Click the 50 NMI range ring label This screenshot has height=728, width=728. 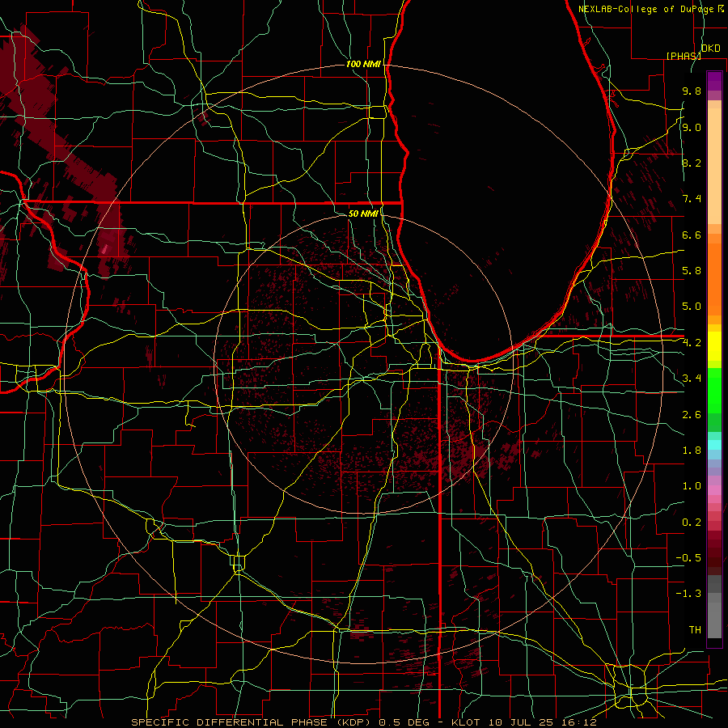point(363,214)
